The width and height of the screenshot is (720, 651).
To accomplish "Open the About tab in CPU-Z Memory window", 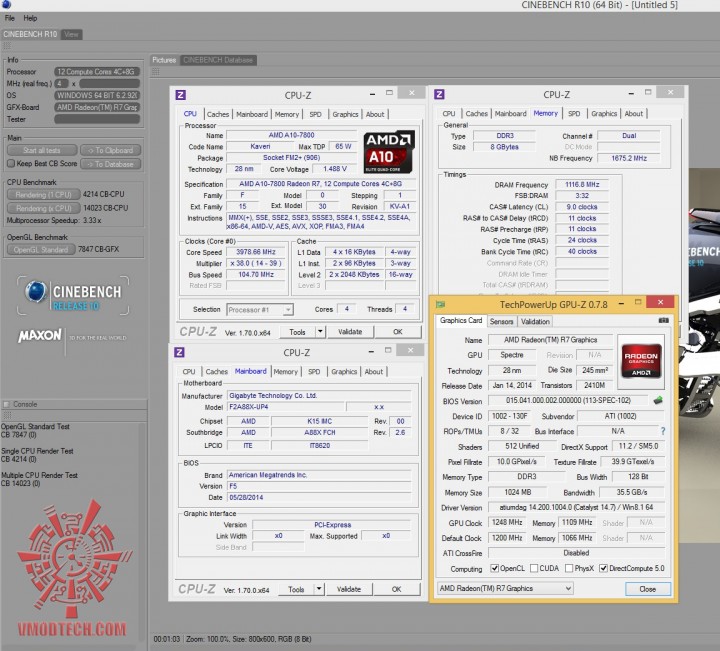I will pyautogui.click(x=634, y=113).
